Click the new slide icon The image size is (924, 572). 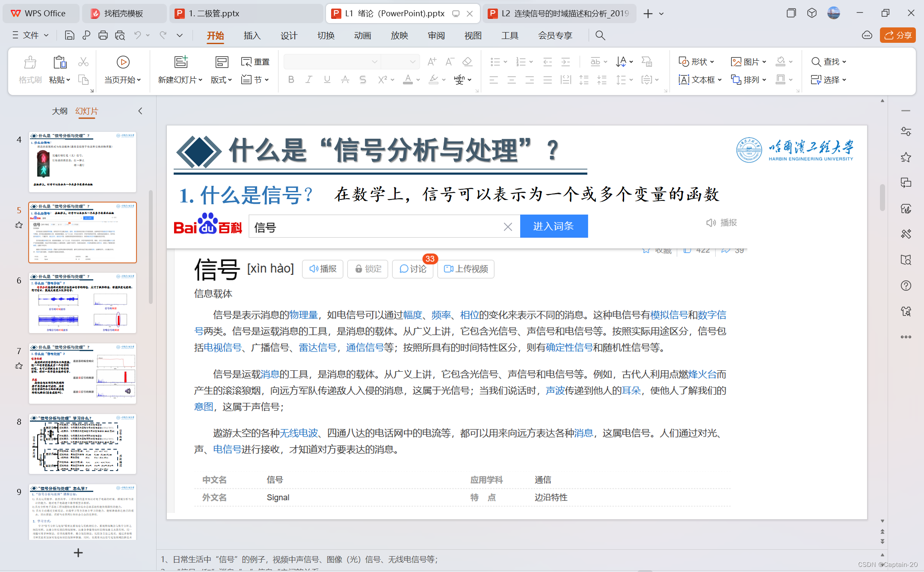[x=181, y=63]
